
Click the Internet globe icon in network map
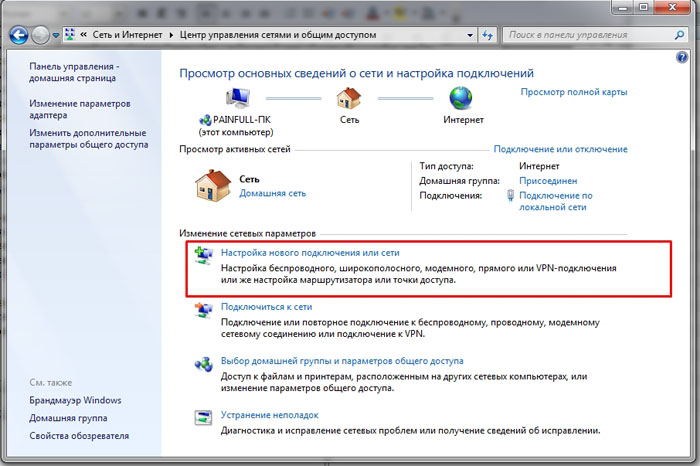[x=461, y=97]
